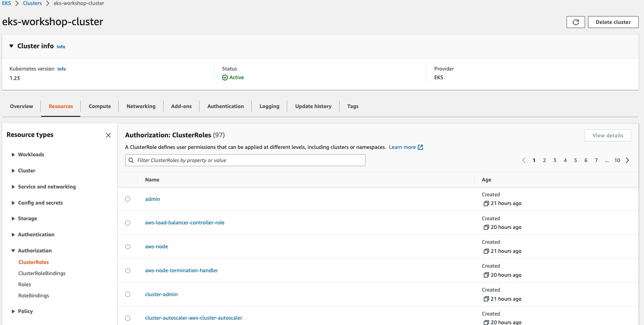Go to next page of ClusterRoles
This screenshot has width=644, height=325.
click(x=628, y=160)
